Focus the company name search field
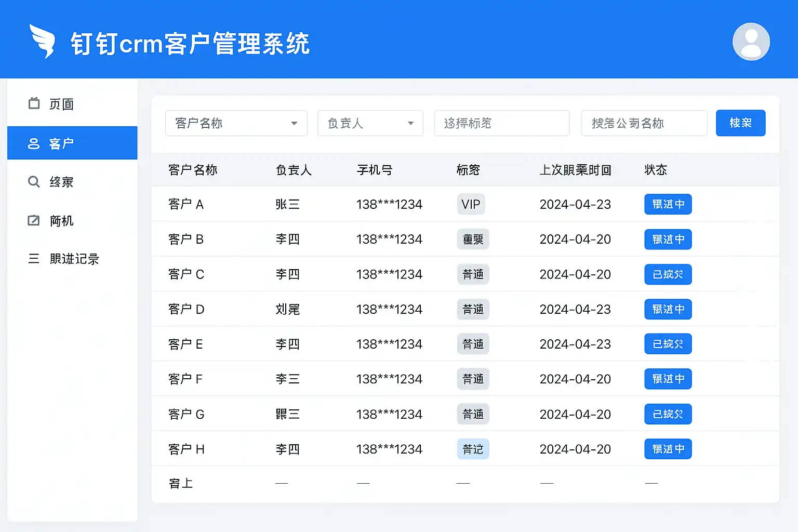The width and height of the screenshot is (798, 532). [x=644, y=123]
